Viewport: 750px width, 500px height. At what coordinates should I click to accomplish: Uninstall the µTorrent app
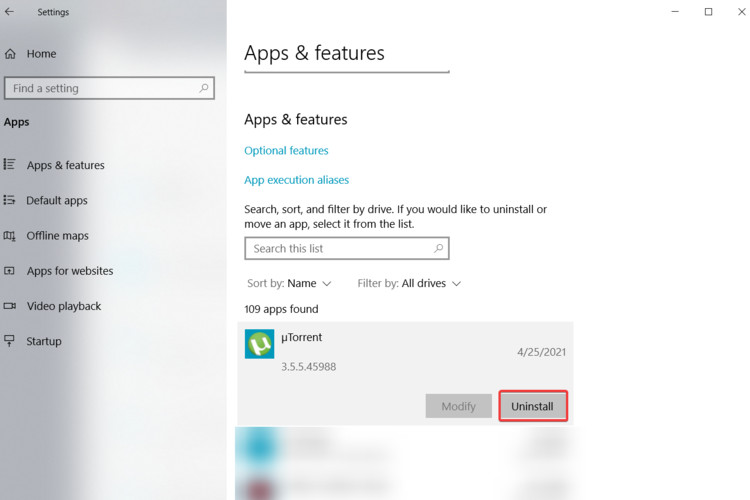click(532, 406)
